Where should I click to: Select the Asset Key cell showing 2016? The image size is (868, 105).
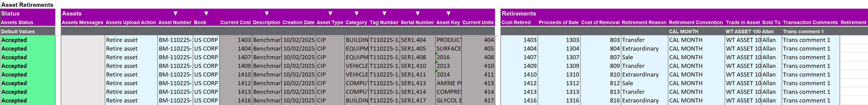[448, 57]
